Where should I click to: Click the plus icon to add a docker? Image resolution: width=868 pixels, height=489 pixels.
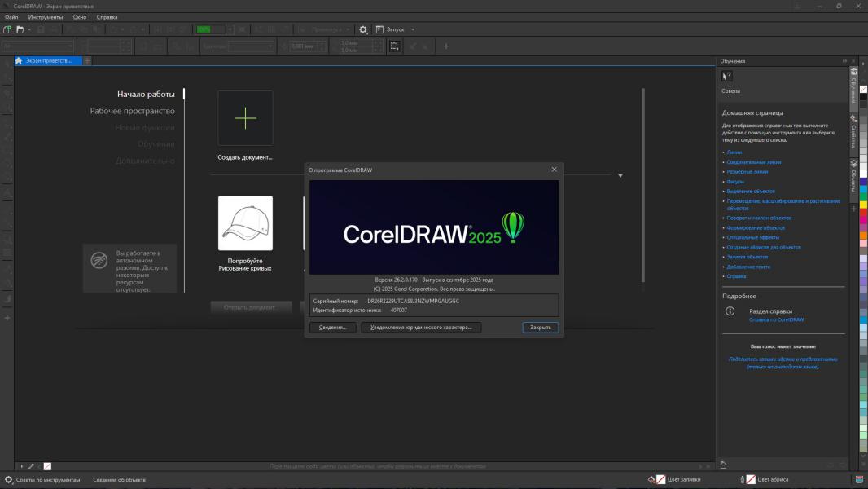click(853, 209)
